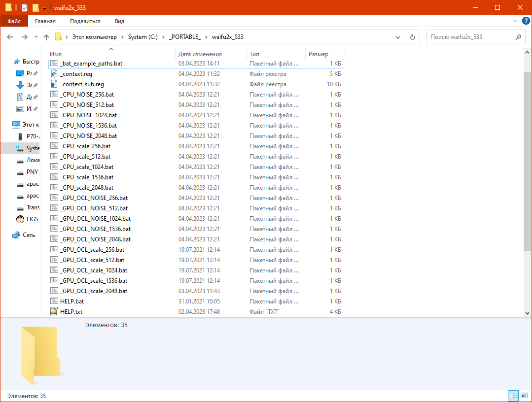Open Downloads pinned item in sidebar
The width and height of the screenshot is (532, 402).
[27, 85]
